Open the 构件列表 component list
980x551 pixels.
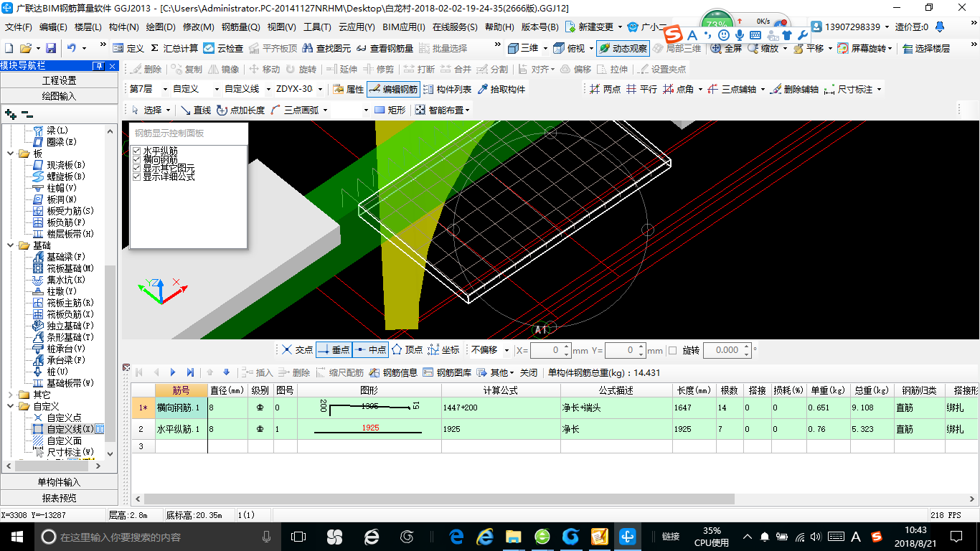448,89
